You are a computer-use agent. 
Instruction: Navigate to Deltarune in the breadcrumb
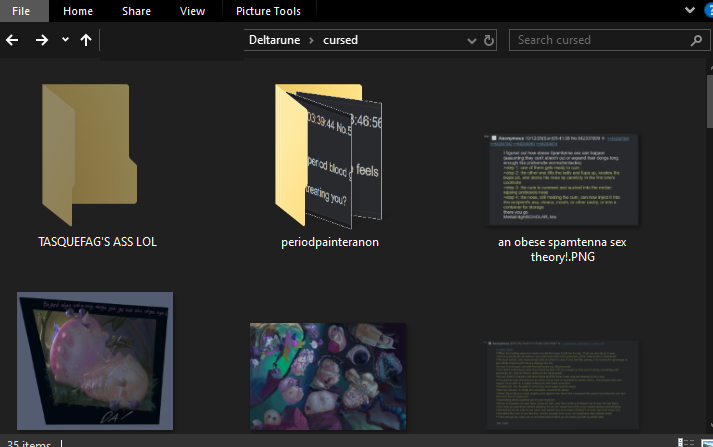coord(276,40)
